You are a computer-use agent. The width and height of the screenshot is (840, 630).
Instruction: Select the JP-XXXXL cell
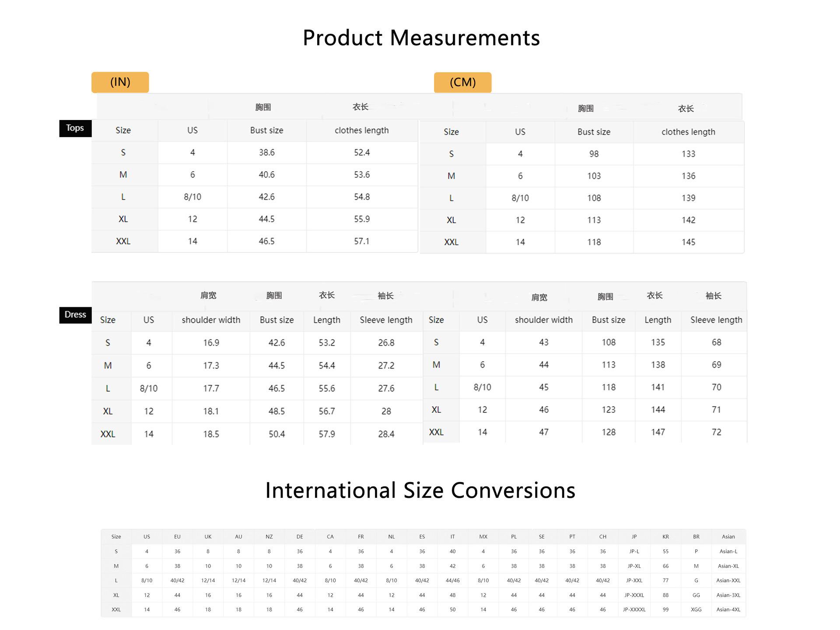coord(634,609)
